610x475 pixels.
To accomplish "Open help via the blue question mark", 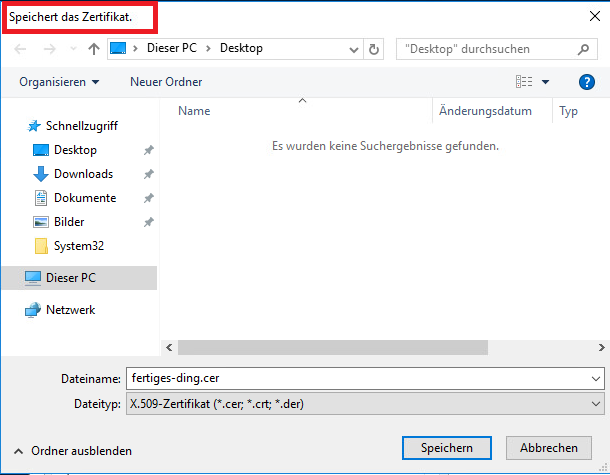I will 587,82.
